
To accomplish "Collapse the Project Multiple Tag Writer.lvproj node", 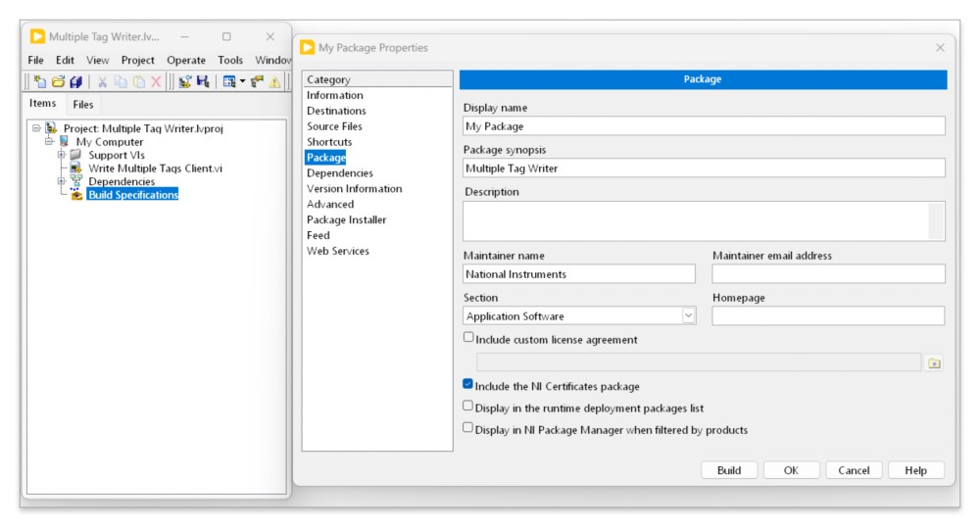I will coord(36,128).
